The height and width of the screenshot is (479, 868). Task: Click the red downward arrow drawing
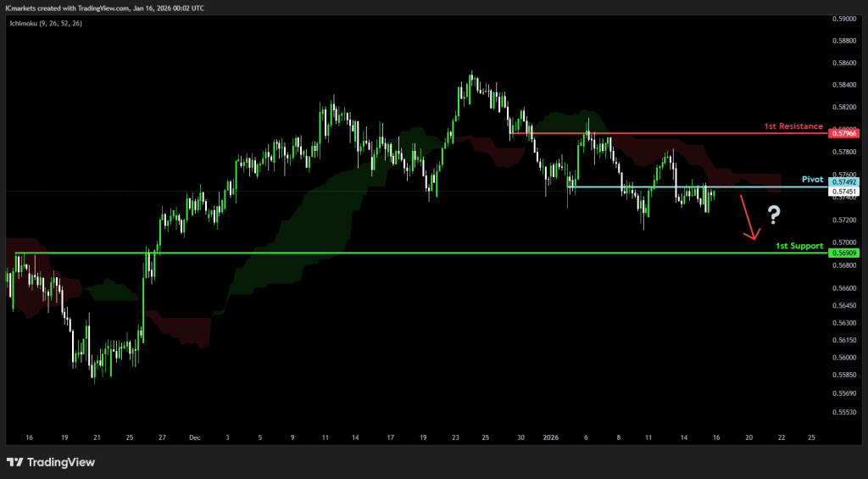click(748, 219)
